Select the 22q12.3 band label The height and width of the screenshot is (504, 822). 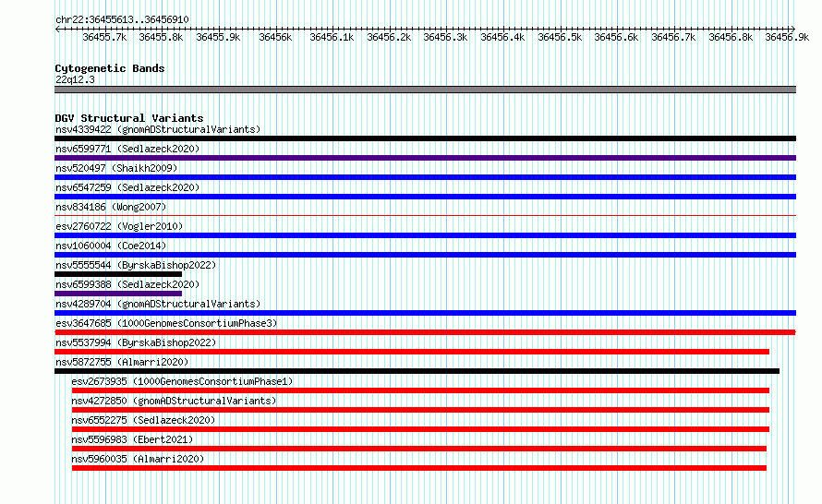click(75, 79)
